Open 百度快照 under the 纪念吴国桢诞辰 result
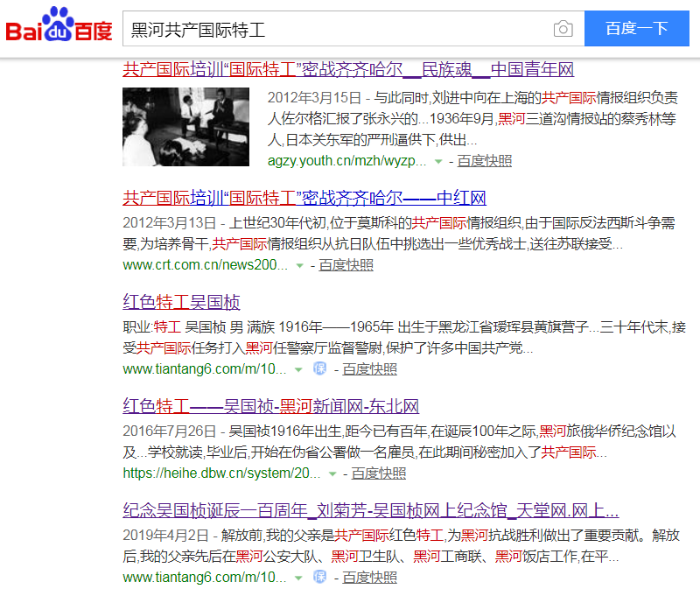Viewport: 700px width, 589px height. 369,577
